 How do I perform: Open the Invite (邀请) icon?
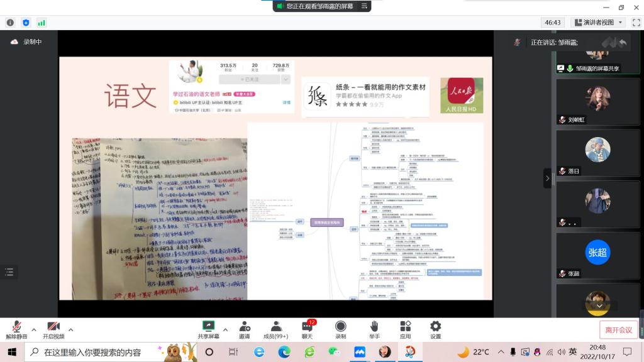point(244,329)
